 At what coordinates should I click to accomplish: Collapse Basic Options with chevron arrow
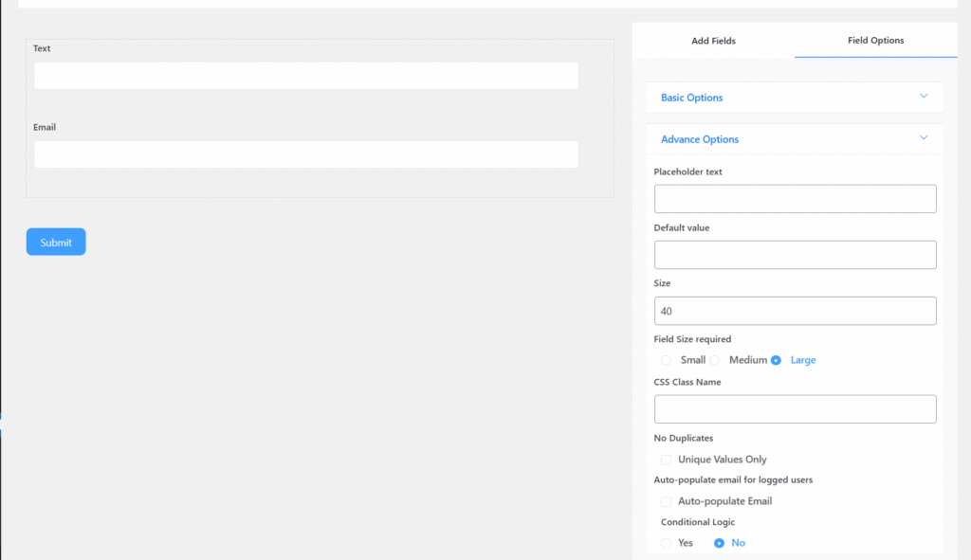coord(923,97)
